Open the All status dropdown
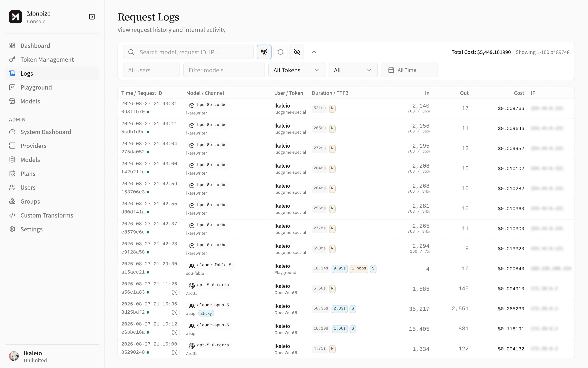The width and height of the screenshot is (588, 368). (353, 70)
